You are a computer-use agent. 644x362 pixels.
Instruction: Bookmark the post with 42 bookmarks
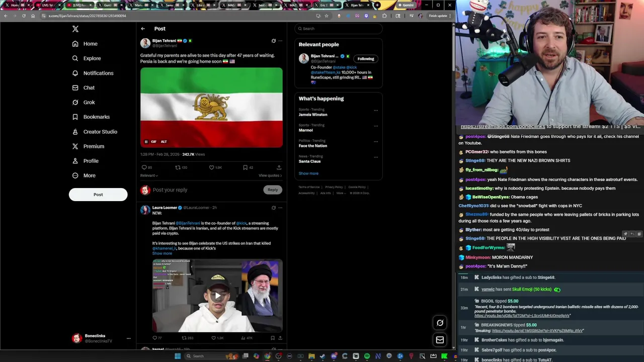pos(245,167)
